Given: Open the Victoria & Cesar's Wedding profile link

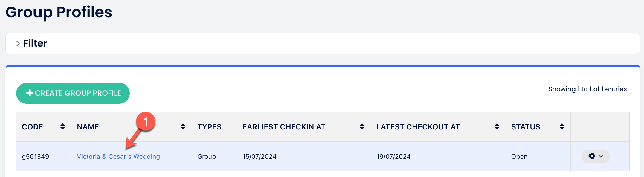Looking at the screenshot, I should click(118, 157).
